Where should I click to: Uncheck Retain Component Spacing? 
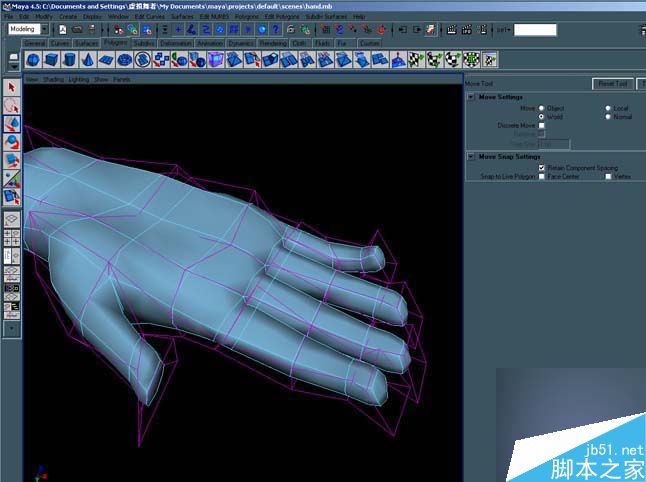pos(541,168)
